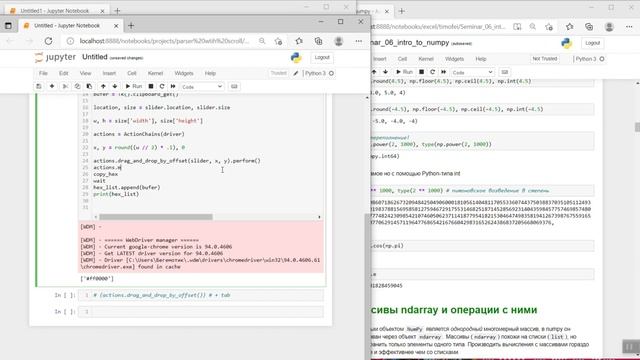This screenshot has height=360, width=640.
Task: Open Help menu in Untitled notebook
Action: point(210,73)
